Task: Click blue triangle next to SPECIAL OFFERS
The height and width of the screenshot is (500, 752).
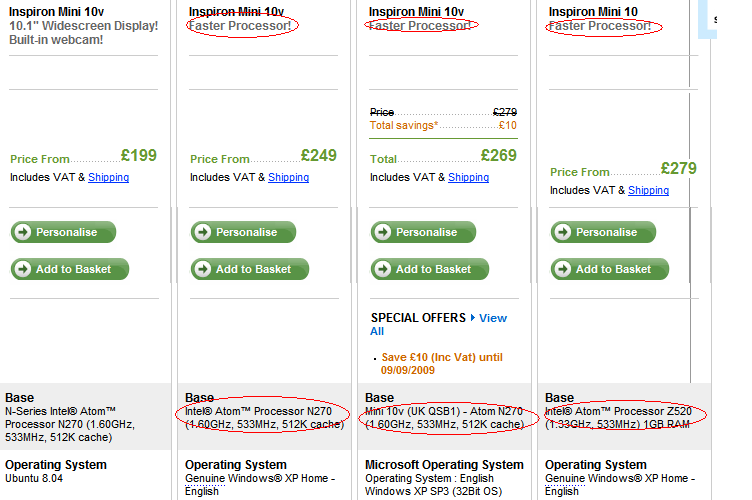Action: (472, 318)
